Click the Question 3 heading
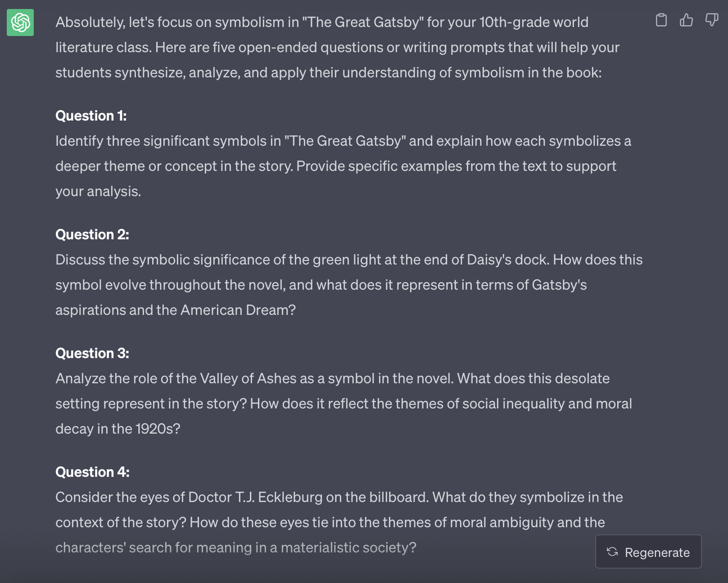728x583 pixels. click(x=92, y=353)
